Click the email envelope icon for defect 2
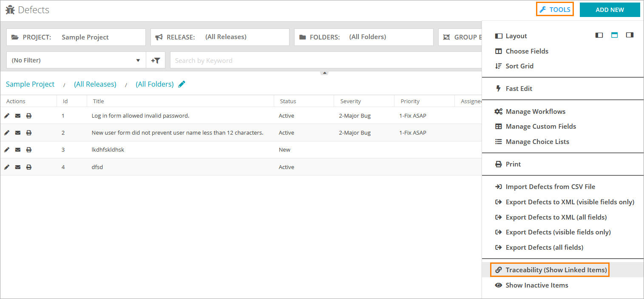Screen dimensions: 644x299 click(18, 133)
